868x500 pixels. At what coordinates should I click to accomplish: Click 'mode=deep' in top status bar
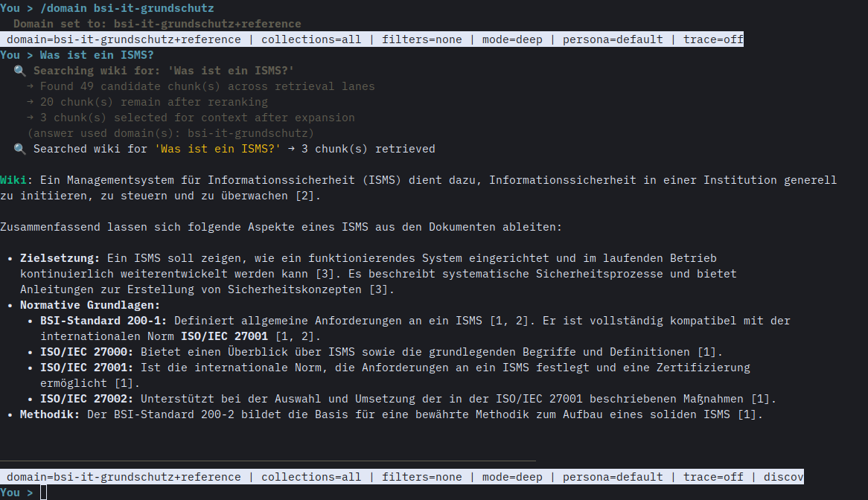coord(512,39)
